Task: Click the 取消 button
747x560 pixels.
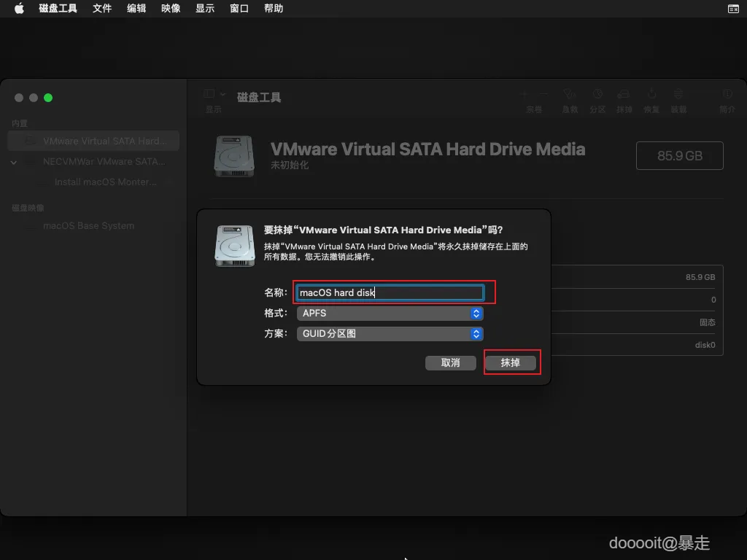Action: coord(451,363)
